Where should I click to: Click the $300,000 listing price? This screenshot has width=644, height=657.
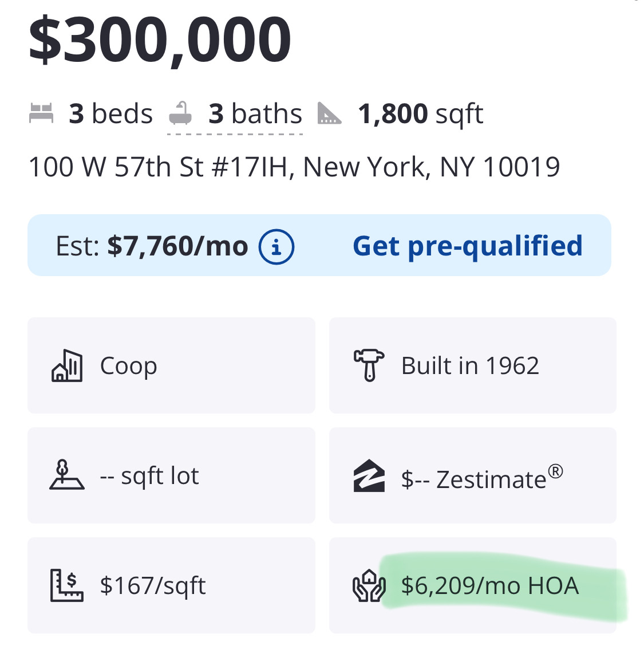[x=160, y=40]
